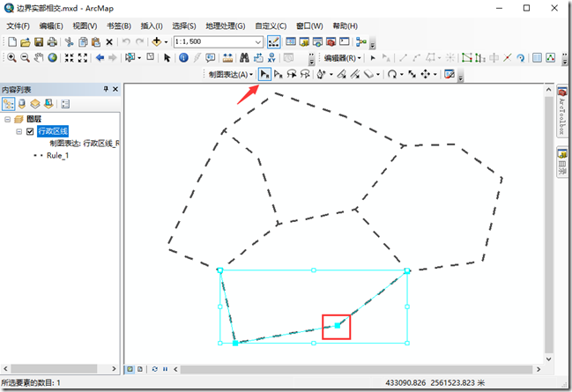Open the Sketch Properties window
Screen dimensions: 572x392
click(551, 57)
